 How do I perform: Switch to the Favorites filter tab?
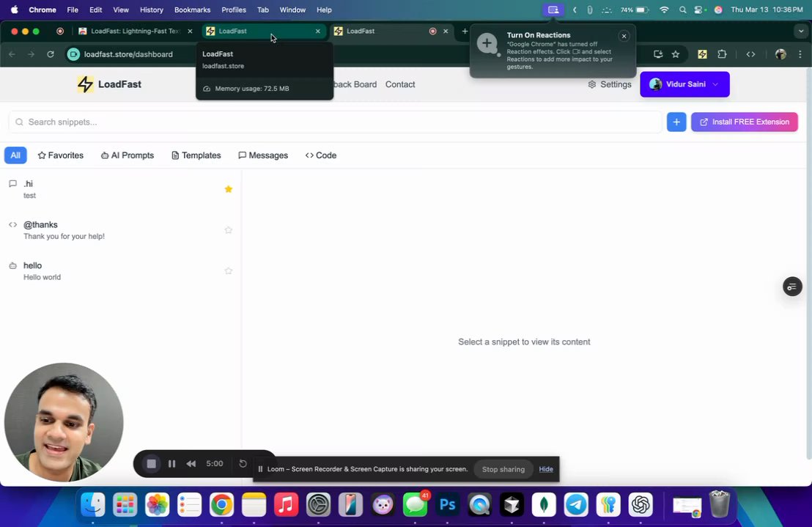[x=61, y=155]
